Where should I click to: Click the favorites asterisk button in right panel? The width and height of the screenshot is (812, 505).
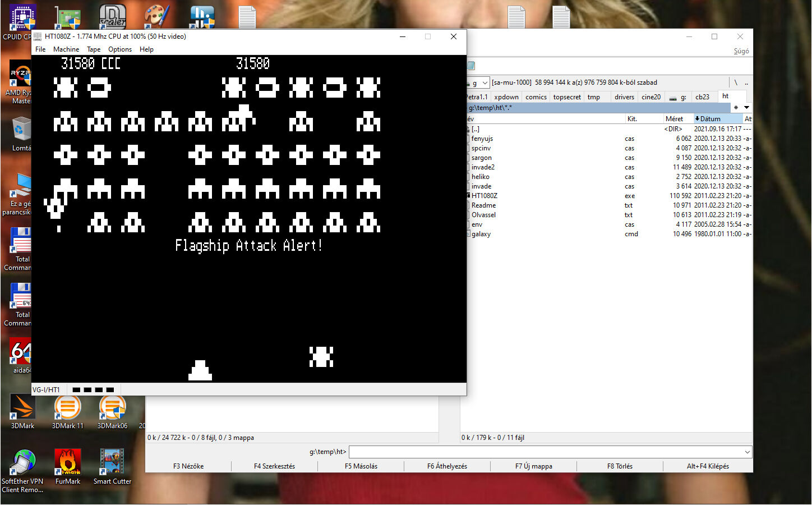pos(736,107)
